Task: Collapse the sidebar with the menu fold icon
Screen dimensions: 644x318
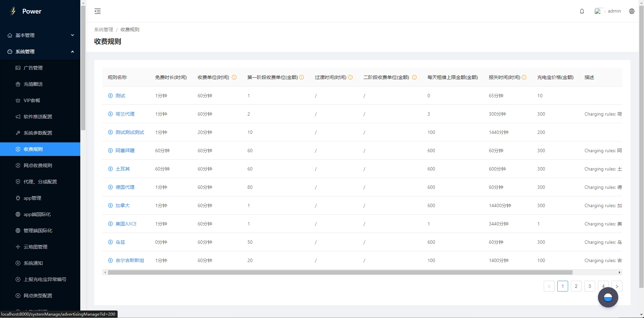Action: coord(98,11)
